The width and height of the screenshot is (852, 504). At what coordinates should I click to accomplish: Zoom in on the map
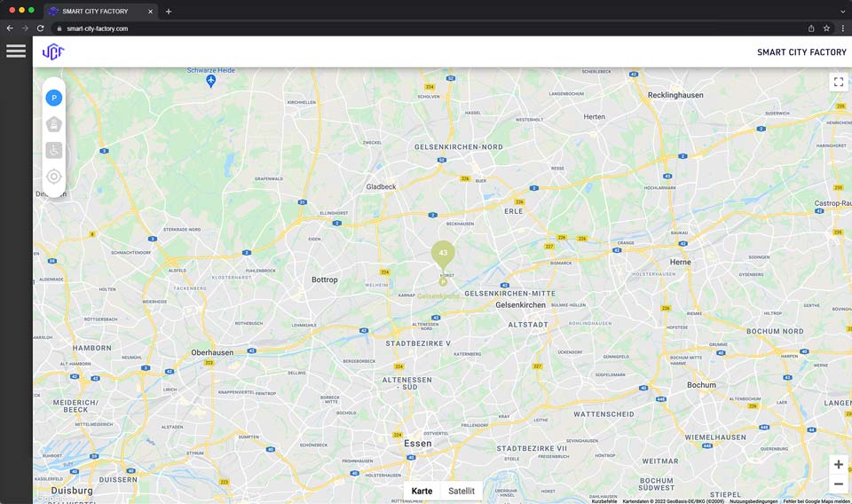[x=839, y=464]
